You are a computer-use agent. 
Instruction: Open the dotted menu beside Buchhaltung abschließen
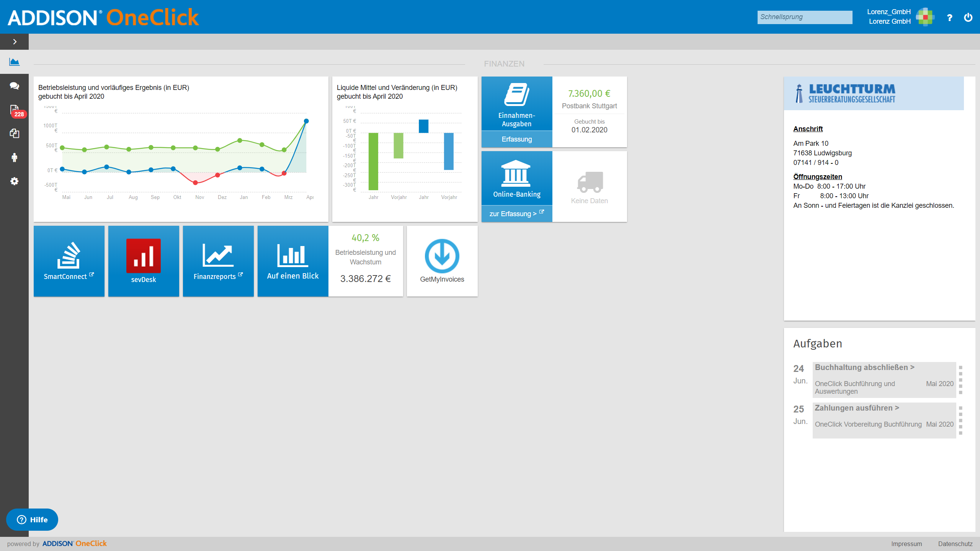(x=960, y=380)
